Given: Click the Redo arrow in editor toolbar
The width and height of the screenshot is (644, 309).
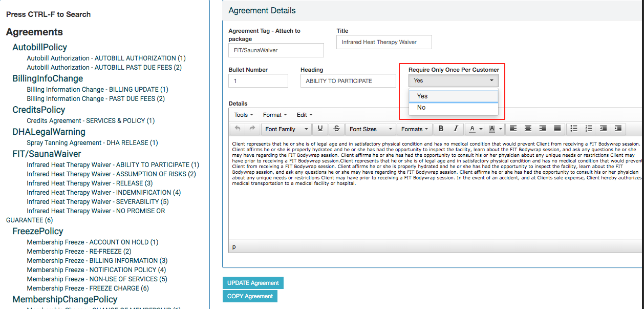Looking at the screenshot, I should pos(252,129).
